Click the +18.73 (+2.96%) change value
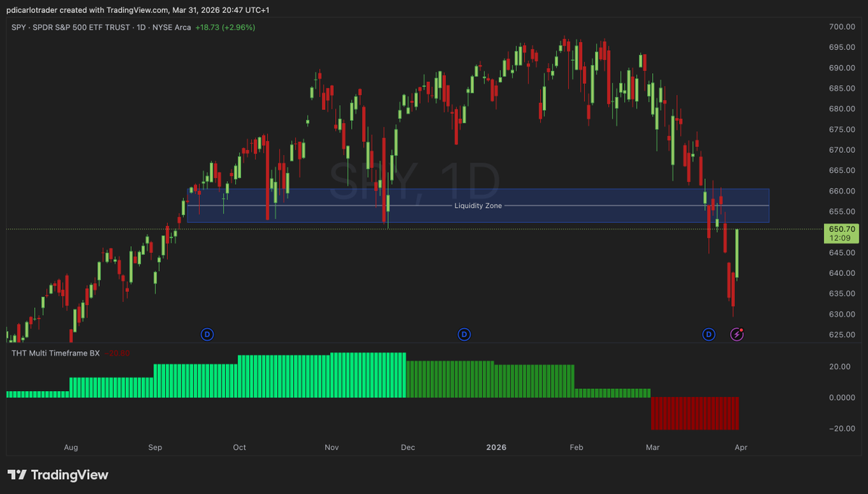The height and width of the screenshot is (494, 868). click(x=224, y=27)
